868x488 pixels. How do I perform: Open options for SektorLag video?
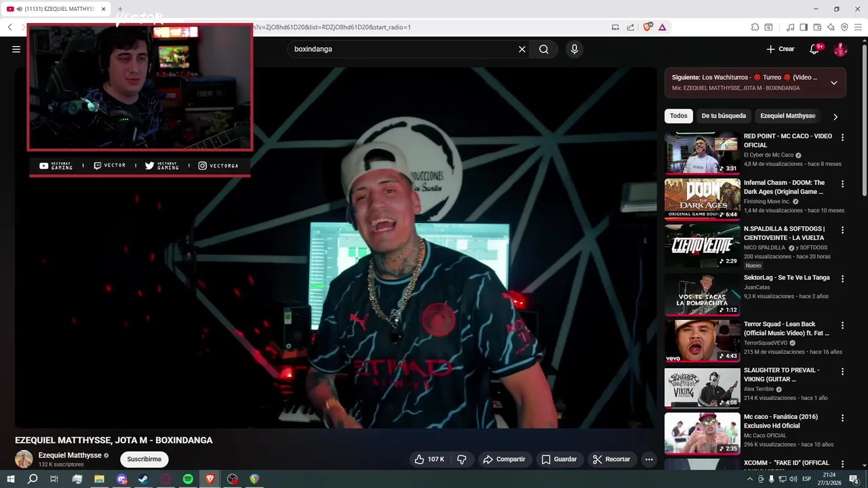[842, 279]
